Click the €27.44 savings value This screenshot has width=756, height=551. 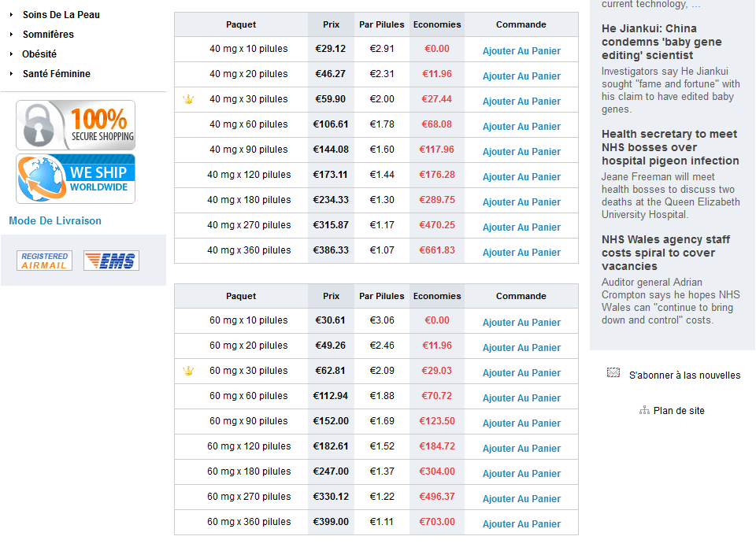[x=437, y=99]
